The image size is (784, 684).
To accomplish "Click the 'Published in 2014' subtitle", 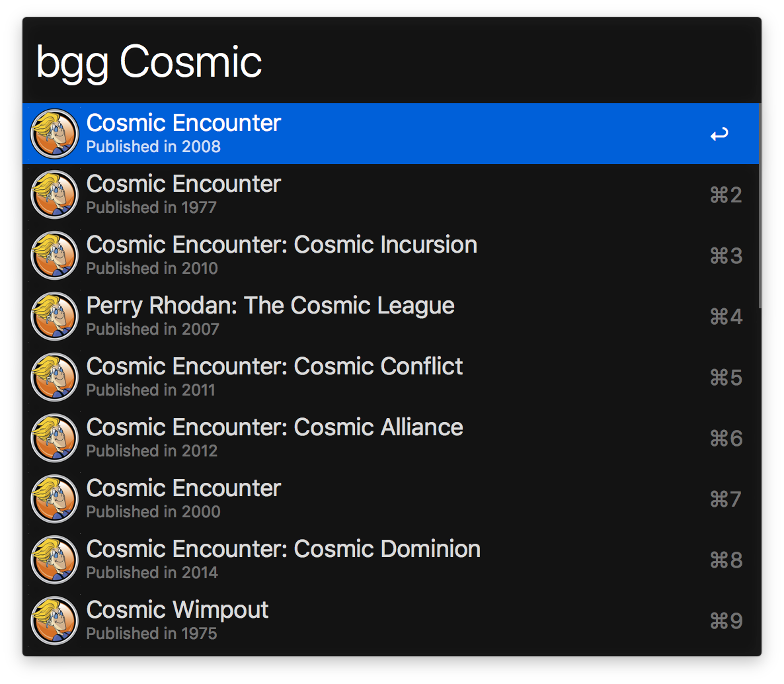I will coord(152,573).
